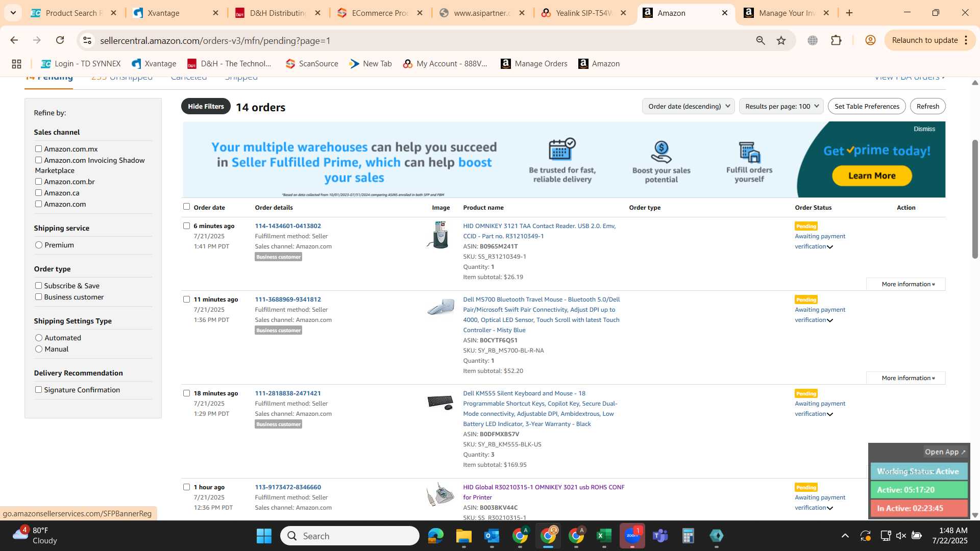This screenshot has height=551, width=980.
Task: Open the Login - TD SYNNEX bookmark
Action: [81, 64]
